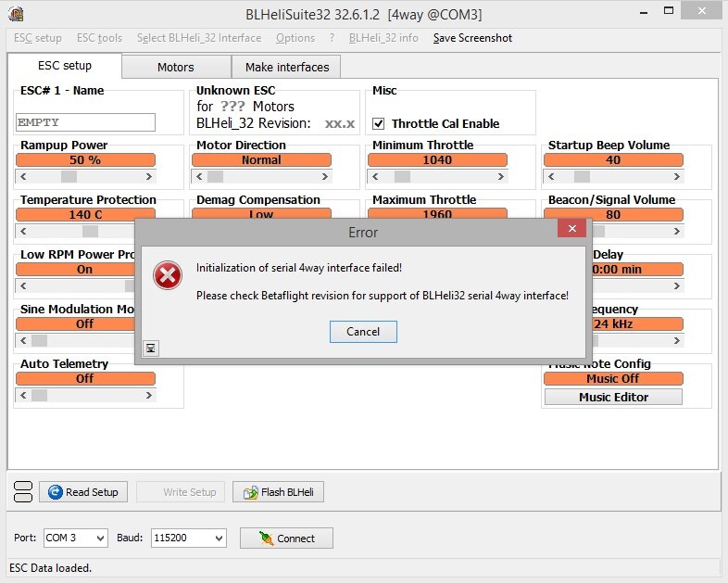Click the Motor Direction Normal value
The image size is (728, 583).
[x=261, y=159]
